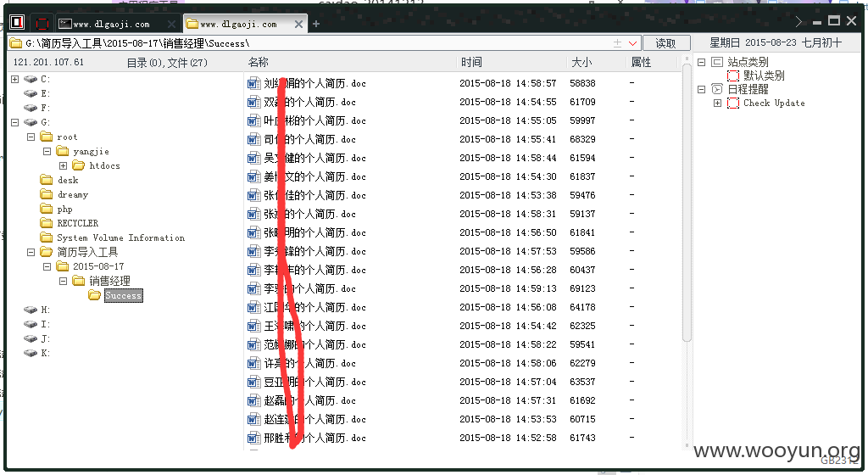Screen dimensions: 868x475
Task: Expand the Check Update node
Action: (717, 103)
